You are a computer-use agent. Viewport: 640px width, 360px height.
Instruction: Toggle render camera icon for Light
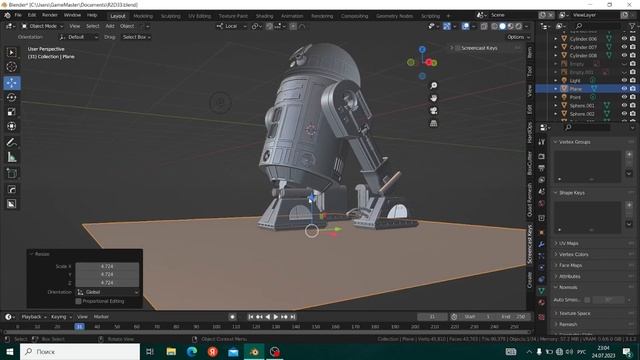[633, 80]
